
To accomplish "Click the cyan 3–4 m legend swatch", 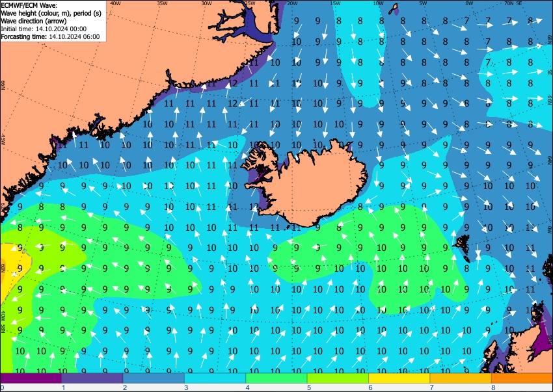I will tap(215, 378).
